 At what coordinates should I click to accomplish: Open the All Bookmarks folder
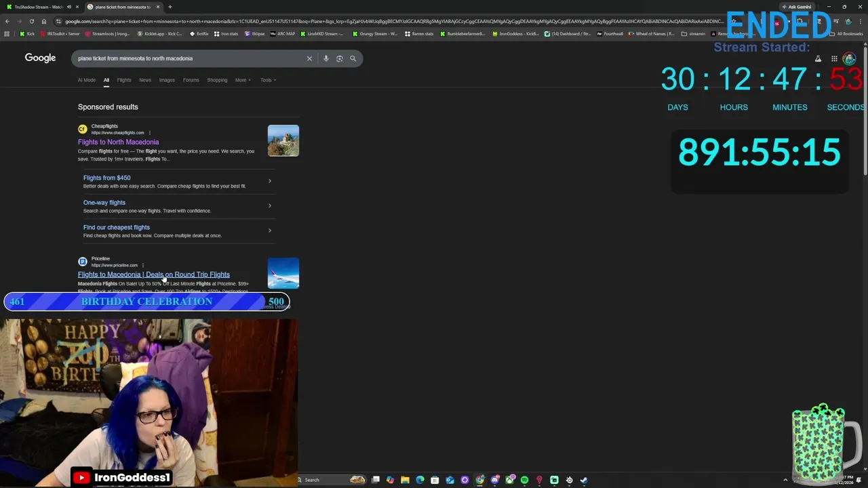tap(846, 33)
